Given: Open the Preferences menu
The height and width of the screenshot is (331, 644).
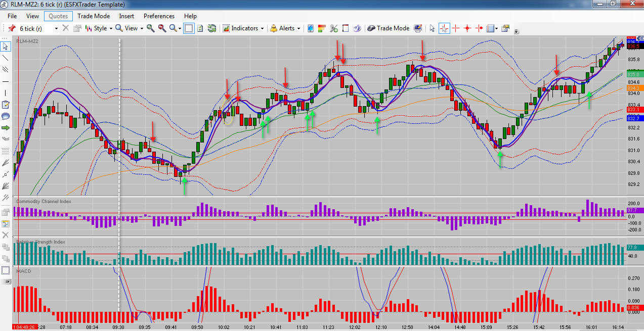Looking at the screenshot, I should (159, 16).
